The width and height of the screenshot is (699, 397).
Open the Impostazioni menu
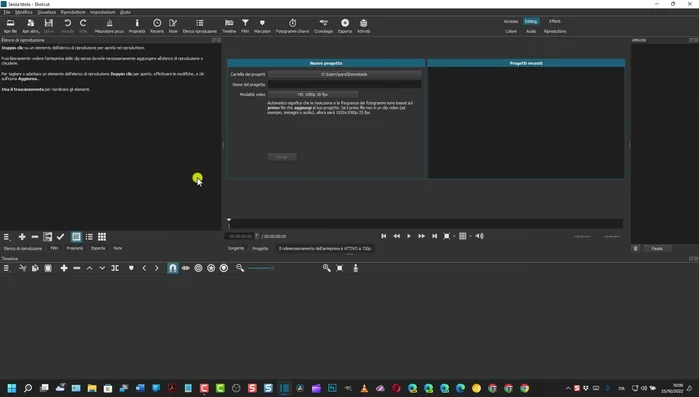tap(103, 12)
